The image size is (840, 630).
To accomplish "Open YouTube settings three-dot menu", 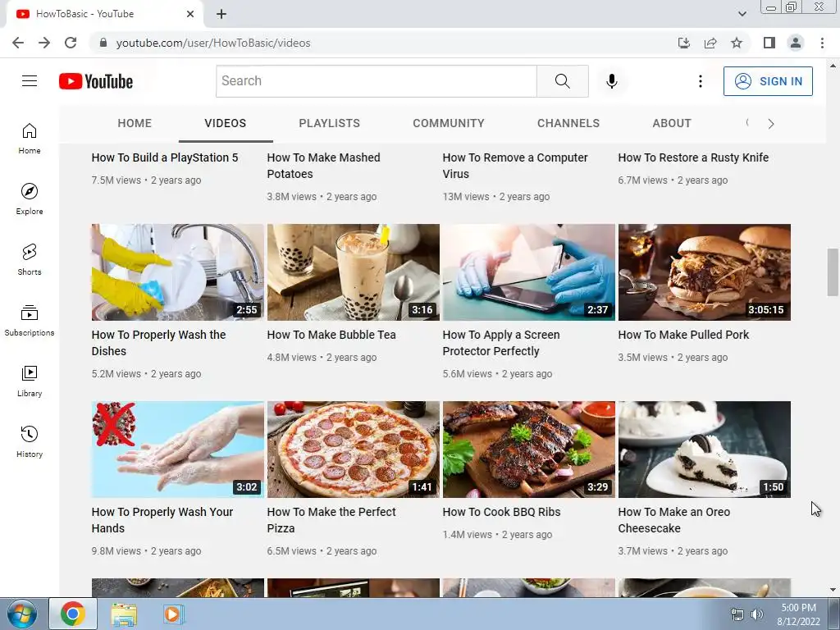I will [x=701, y=81].
